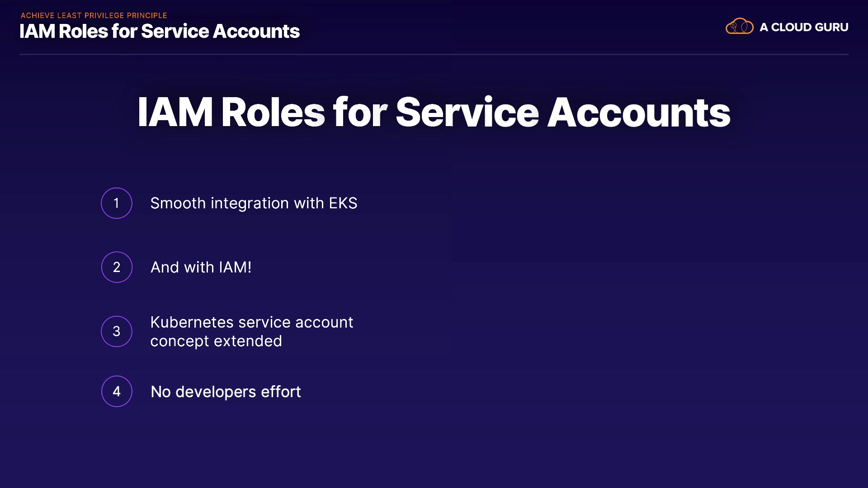Click the word "EKS" in first bullet

(x=343, y=203)
